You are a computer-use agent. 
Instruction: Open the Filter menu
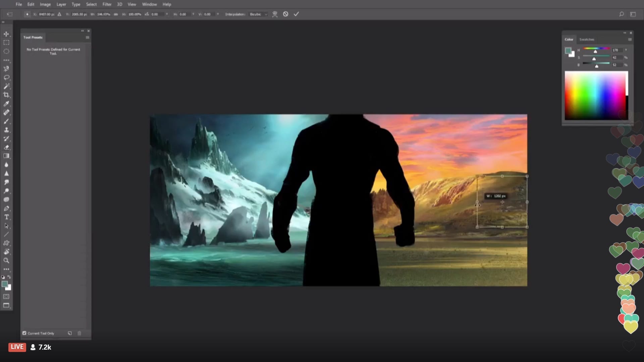(x=107, y=4)
